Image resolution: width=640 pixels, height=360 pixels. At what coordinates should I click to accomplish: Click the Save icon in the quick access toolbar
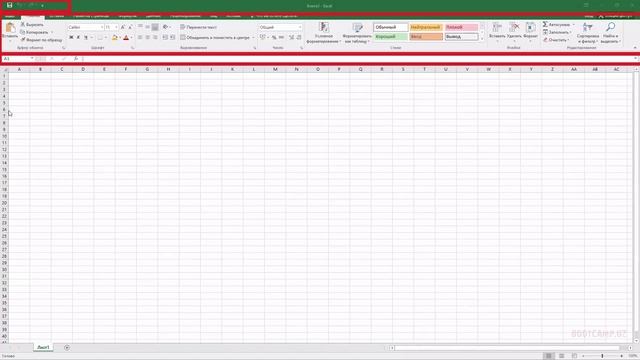[x=9, y=5]
